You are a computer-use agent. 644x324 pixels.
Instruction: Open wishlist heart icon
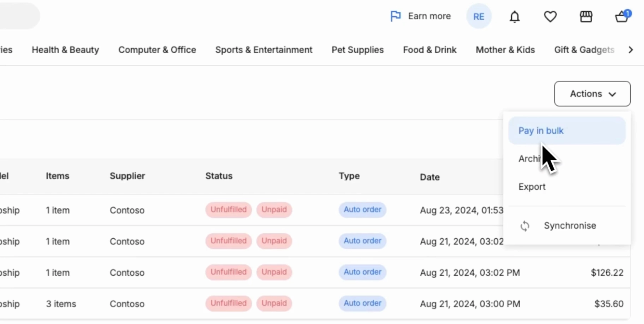point(550,16)
